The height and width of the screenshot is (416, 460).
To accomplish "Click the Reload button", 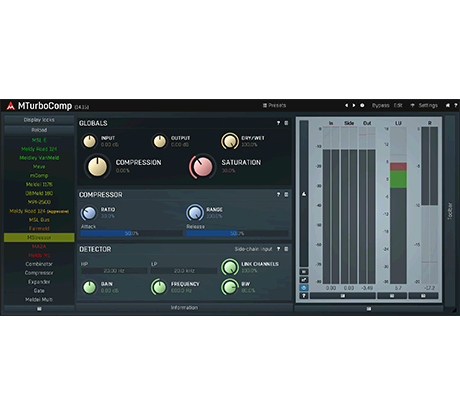I will click(x=39, y=130).
